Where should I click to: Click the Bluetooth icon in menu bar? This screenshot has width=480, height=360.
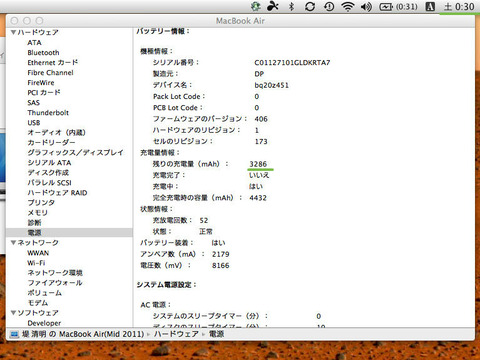(x=291, y=6)
